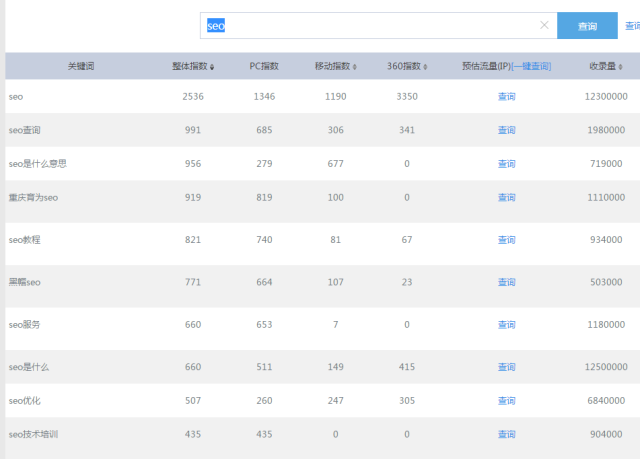
Task: Select keyword 重庆育为seo
Action: pyautogui.click(x=33, y=197)
